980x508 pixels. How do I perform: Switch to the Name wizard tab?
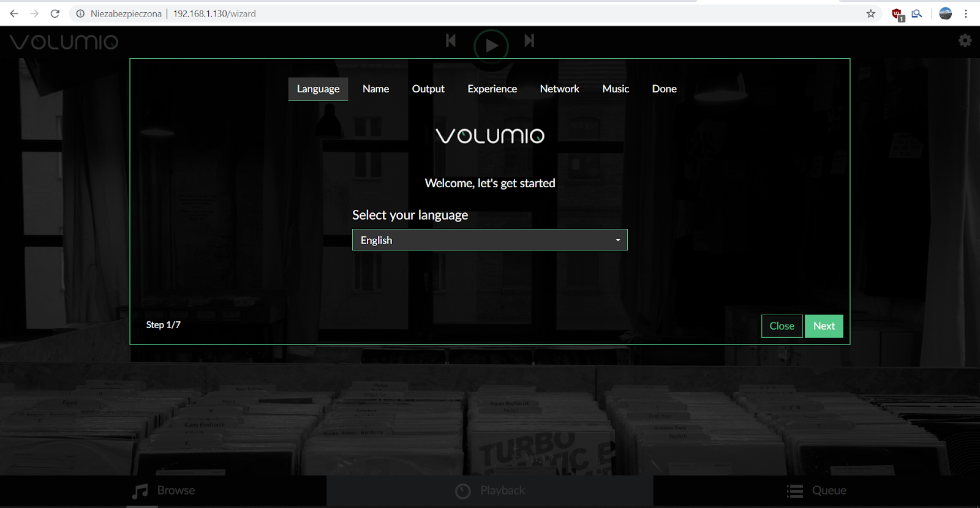375,89
